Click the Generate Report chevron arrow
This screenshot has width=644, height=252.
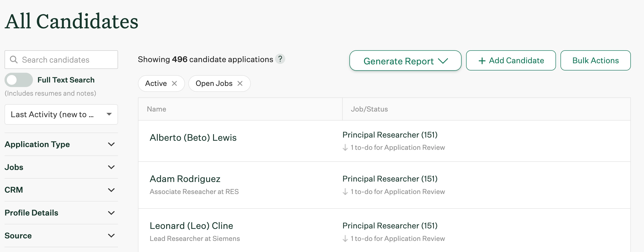pos(443,61)
